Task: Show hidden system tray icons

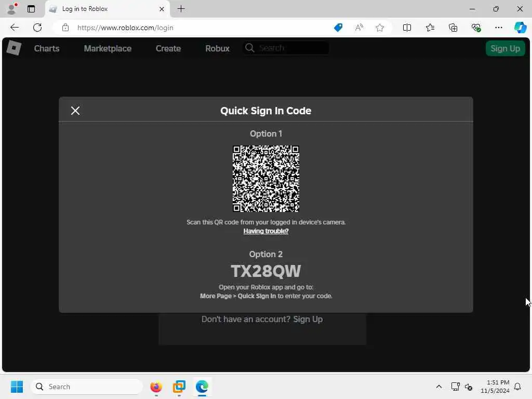Action: pyautogui.click(x=438, y=387)
